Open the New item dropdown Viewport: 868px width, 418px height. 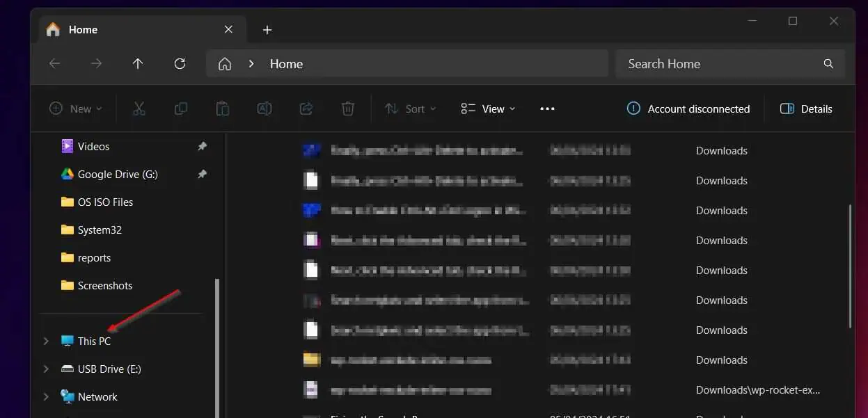tap(75, 108)
